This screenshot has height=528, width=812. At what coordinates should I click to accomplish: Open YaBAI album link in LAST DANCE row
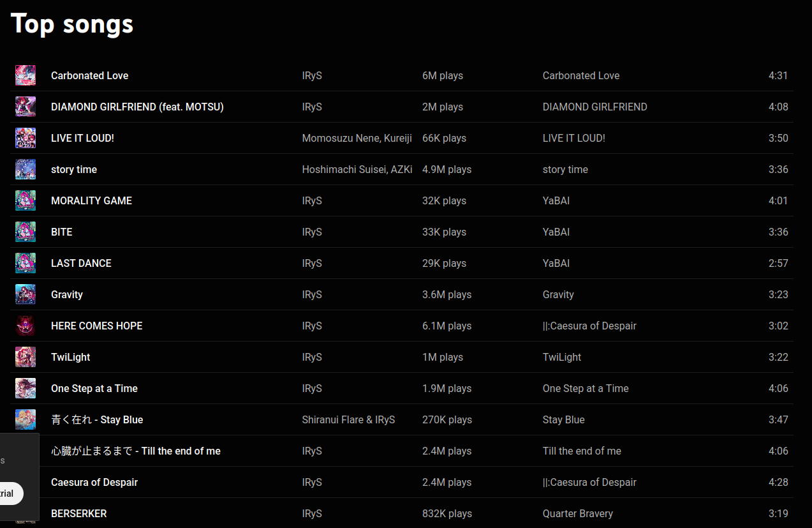click(x=556, y=263)
